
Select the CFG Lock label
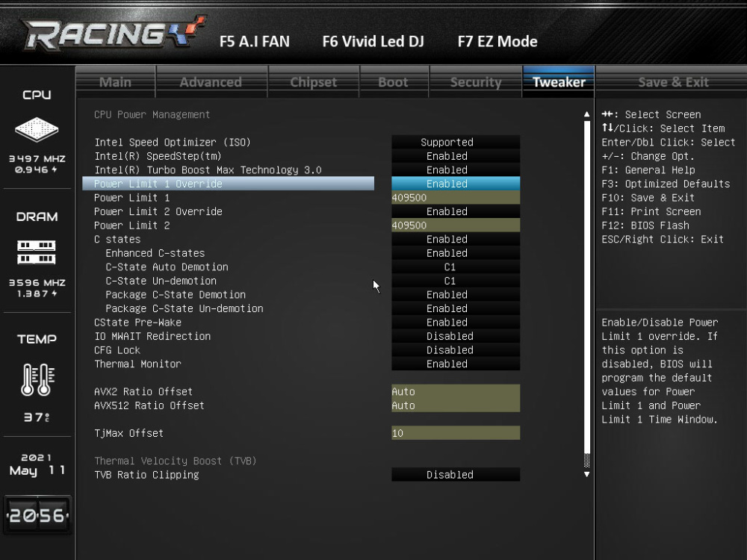pyautogui.click(x=117, y=349)
